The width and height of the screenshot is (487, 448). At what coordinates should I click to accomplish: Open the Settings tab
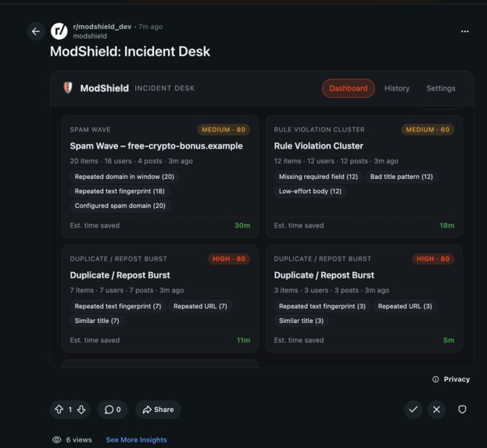441,88
